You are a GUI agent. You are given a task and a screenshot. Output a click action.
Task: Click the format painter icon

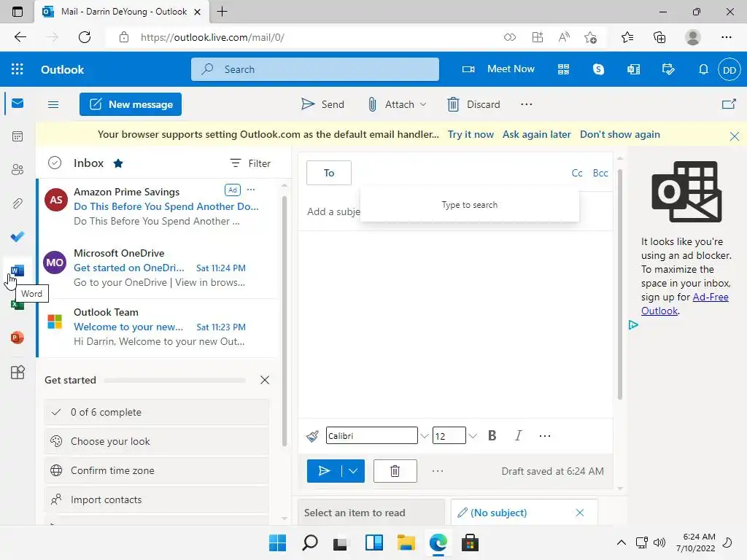tap(312, 436)
